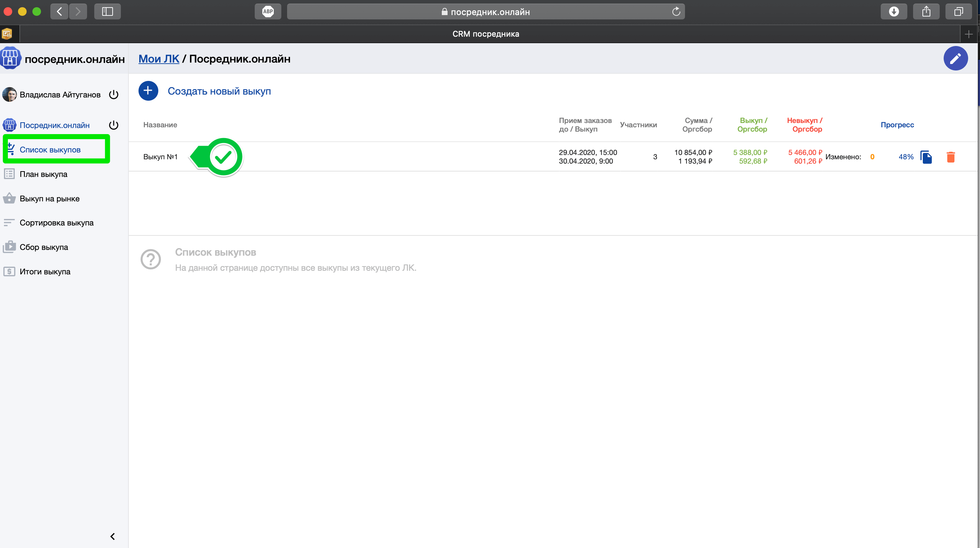Click the blue plus create-buyout icon
Screen dimensions: 980x548
point(148,91)
